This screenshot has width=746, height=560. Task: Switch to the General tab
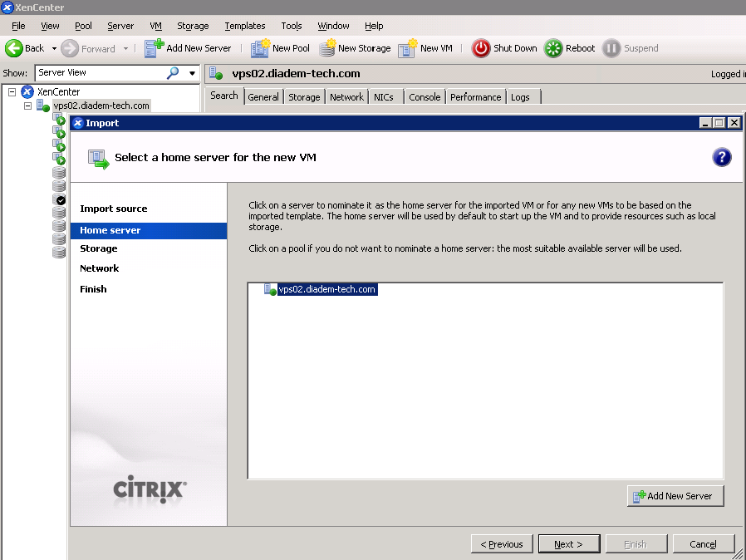(263, 97)
